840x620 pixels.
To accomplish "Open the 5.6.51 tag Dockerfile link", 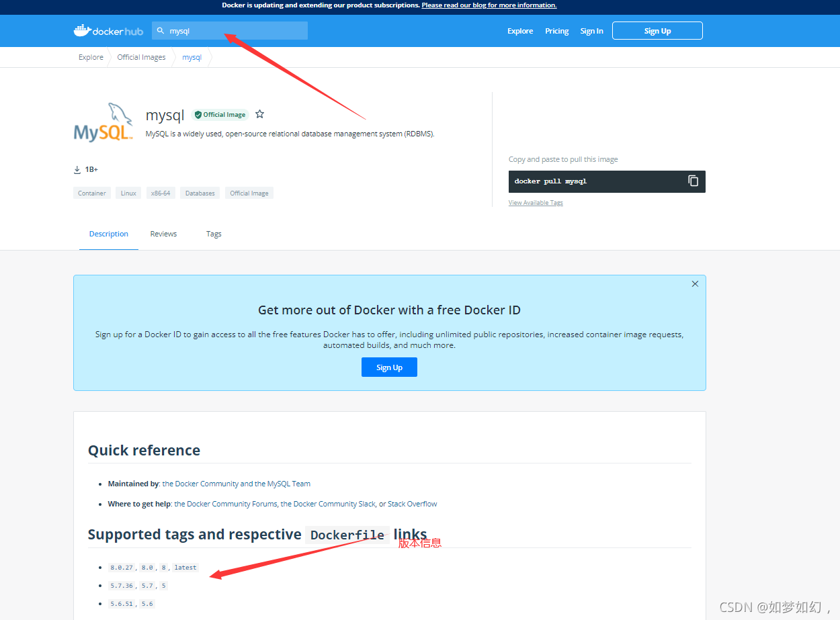I will (121, 604).
